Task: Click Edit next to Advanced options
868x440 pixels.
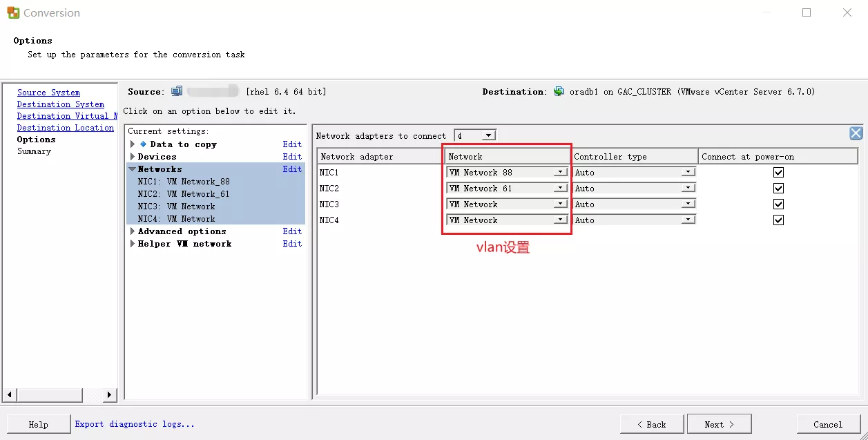Action: point(292,231)
